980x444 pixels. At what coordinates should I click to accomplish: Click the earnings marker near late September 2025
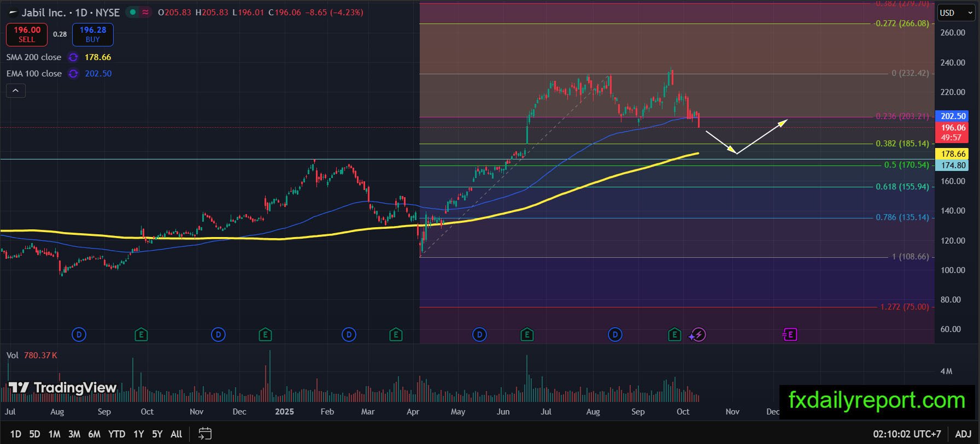coord(674,334)
